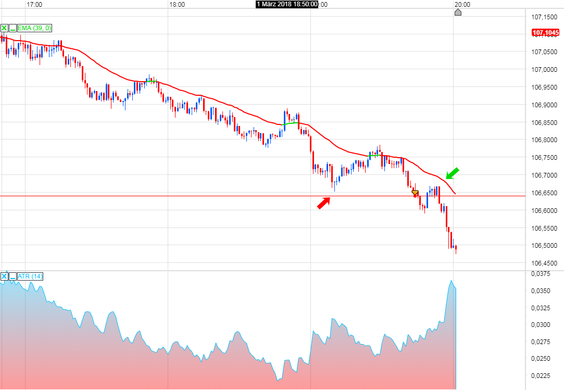Click the red current price tag 107,1045
The image size is (564, 392).
point(544,32)
